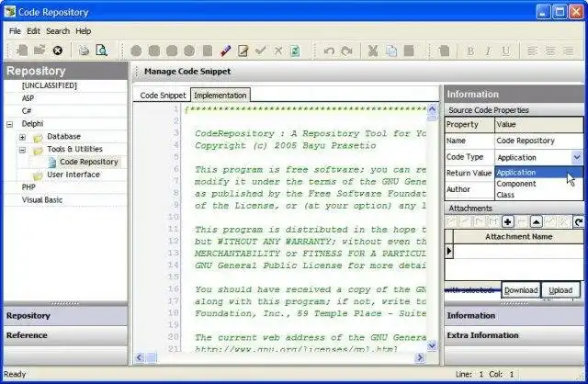This screenshot has height=384, width=588.
Task: Select the C# repository item
Action: tap(27, 111)
